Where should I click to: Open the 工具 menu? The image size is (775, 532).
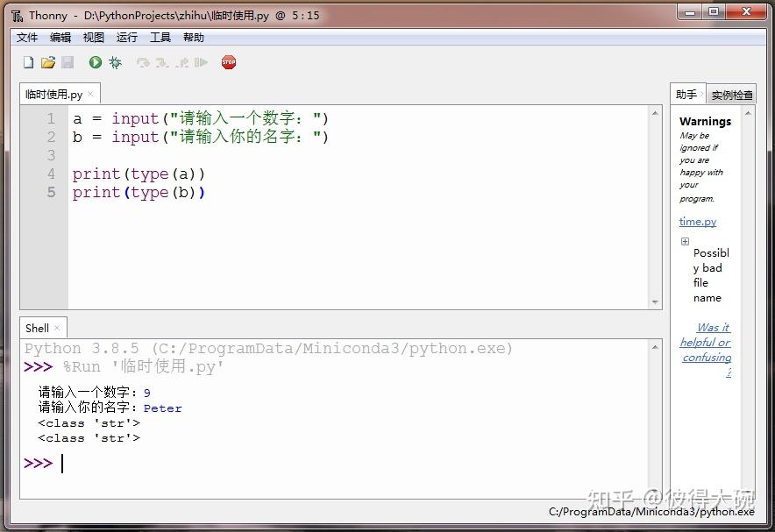(x=160, y=37)
